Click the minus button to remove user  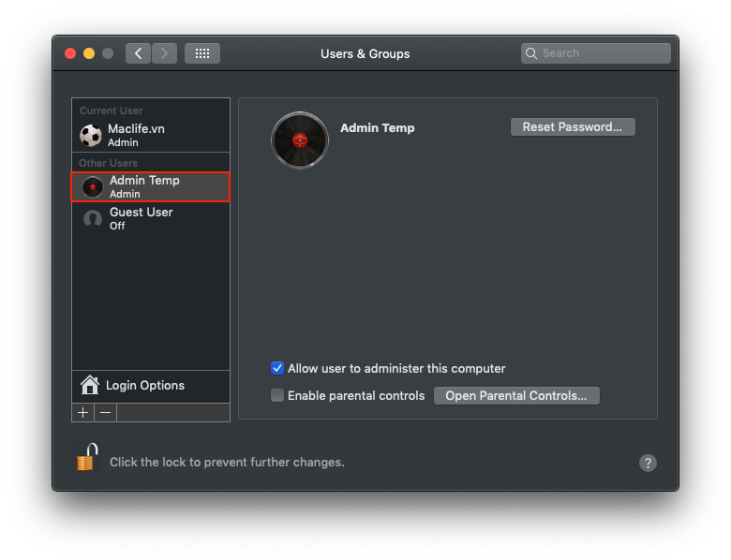pyautogui.click(x=105, y=413)
